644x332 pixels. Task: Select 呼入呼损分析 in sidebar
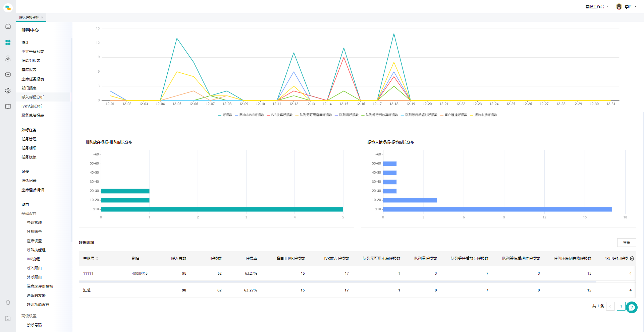click(x=33, y=97)
